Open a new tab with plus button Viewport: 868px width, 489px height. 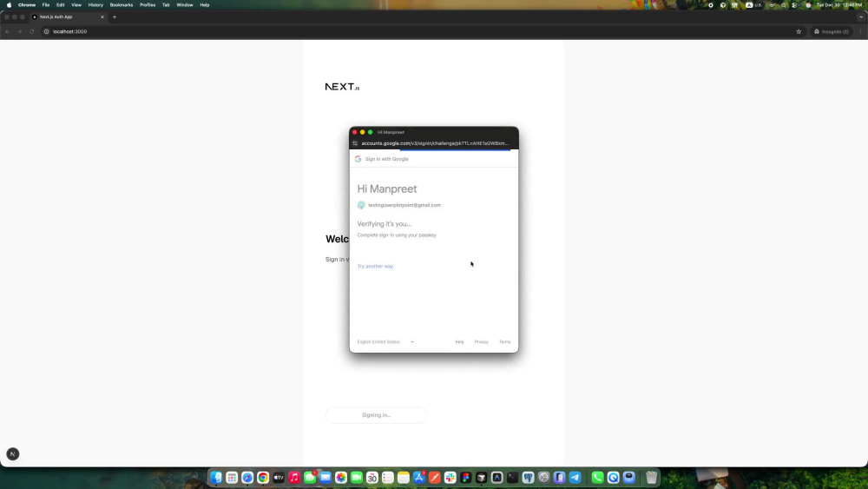pos(115,17)
